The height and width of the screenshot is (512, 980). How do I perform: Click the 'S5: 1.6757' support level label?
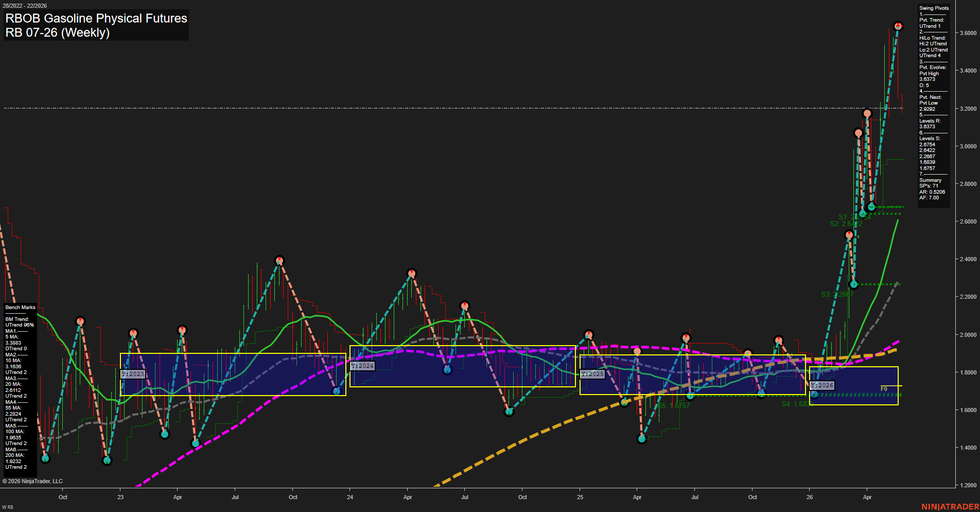(674, 405)
